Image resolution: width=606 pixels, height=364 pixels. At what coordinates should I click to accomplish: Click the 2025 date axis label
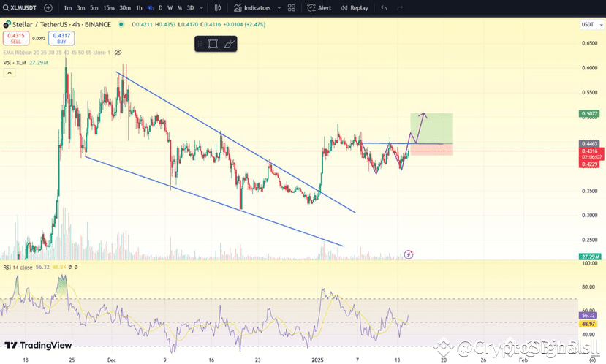317,360
